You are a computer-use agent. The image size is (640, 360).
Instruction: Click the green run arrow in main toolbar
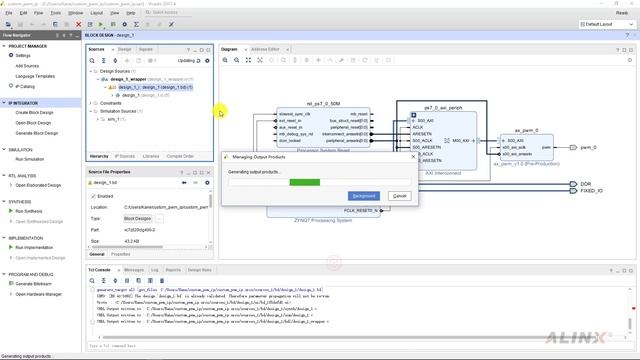[x=101, y=24]
